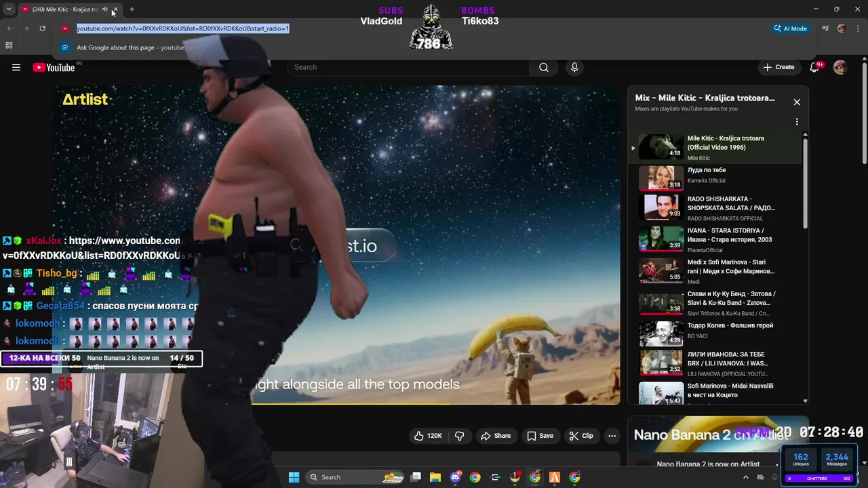Viewport: 868px width, 488px height.
Task: Reload the page in Chrome
Action: [42, 28]
